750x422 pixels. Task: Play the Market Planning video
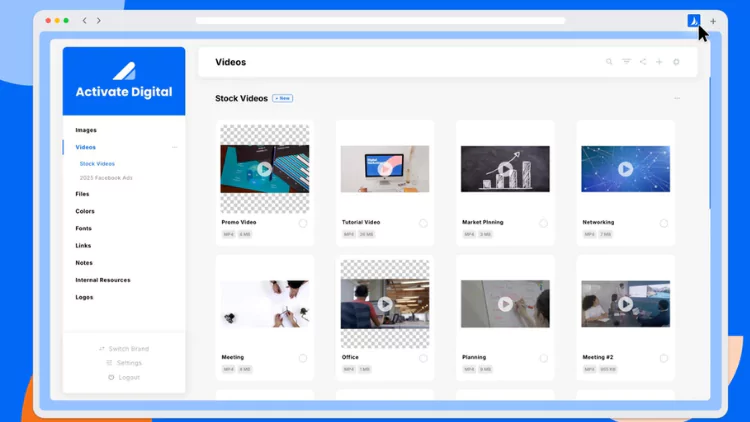[505, 169]
